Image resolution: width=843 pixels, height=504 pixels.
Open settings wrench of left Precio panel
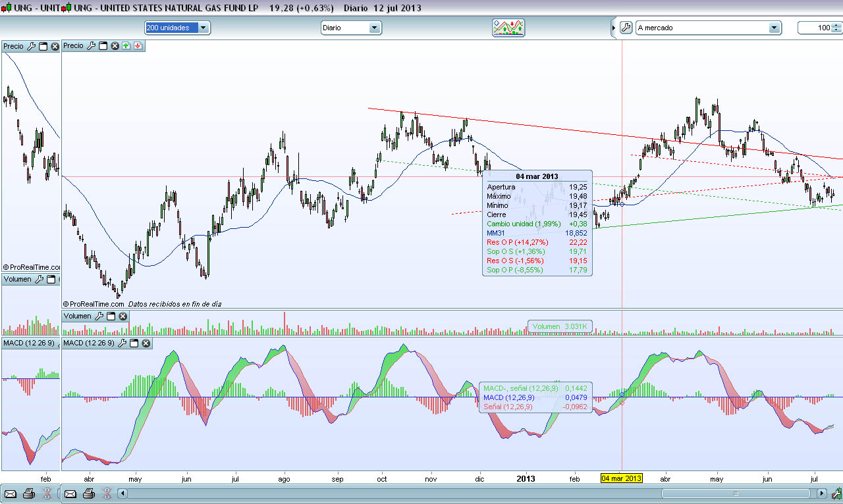pyautogui.click(x=31, y=47)
